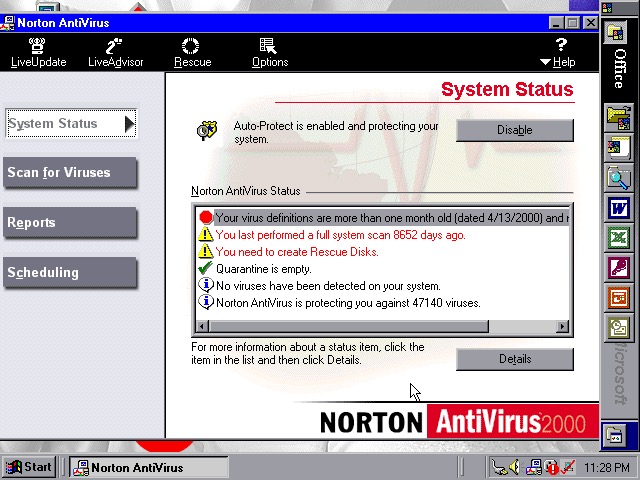Open the Rescue disk tool

192,53
